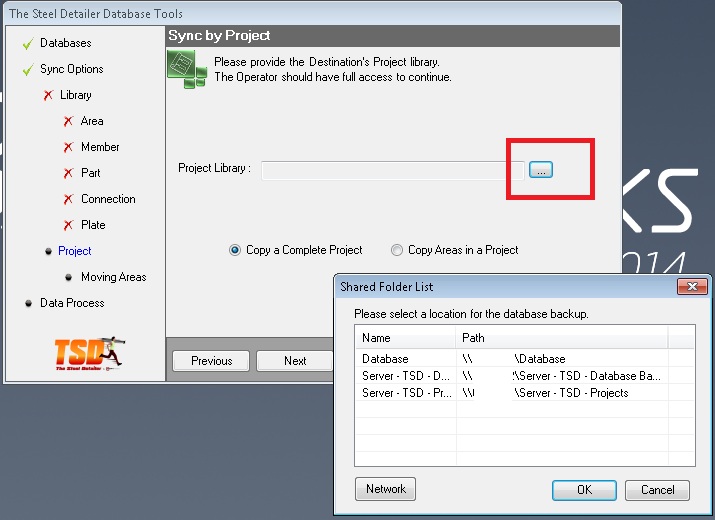Confirm with OK in Shared Folder List
This screenshot has width=715, height=520.
(584, 490)
